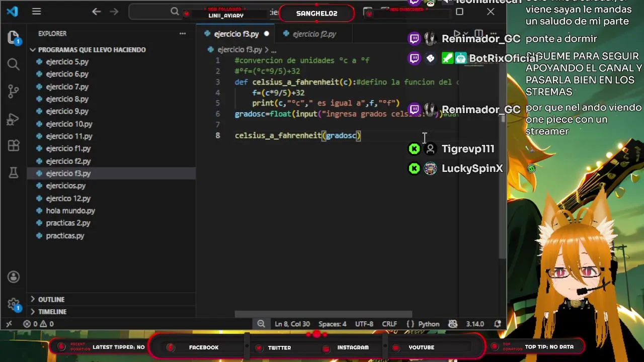Expand breadcrumb ellipsis after ejercicio f3.py
Screen dimensions: 644x362
point(274,50)
